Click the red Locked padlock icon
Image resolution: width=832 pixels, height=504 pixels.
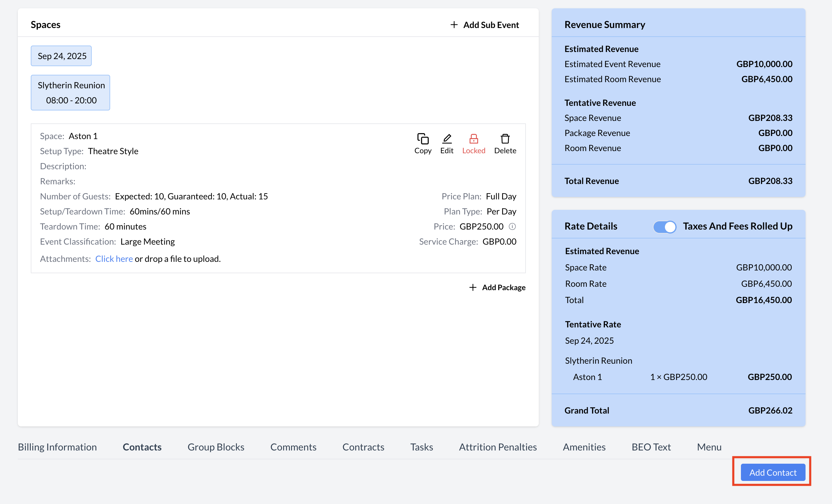point(474,139)
